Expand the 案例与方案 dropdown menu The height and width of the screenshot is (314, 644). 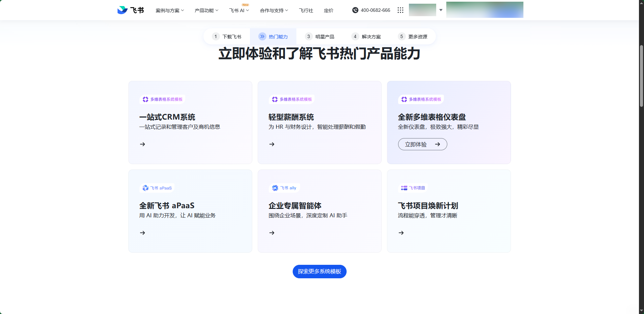click(170, 10)
